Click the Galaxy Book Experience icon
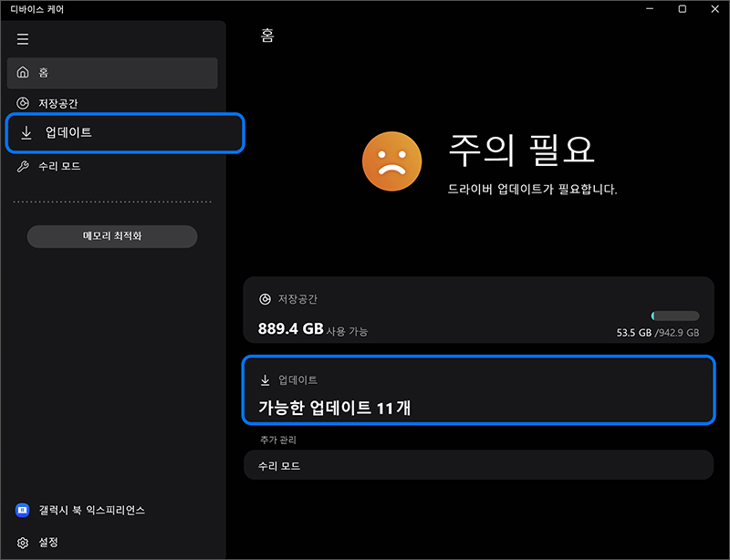Image resolution: width=730 pixels, height=560 pixels. pyautogui.click(x=23, y=511)
